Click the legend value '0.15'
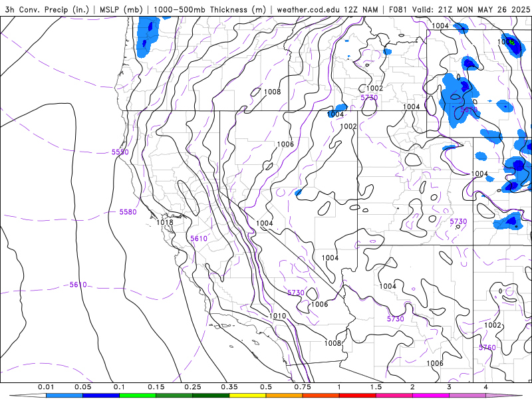 pyautogui.click(x=156, y=387)
